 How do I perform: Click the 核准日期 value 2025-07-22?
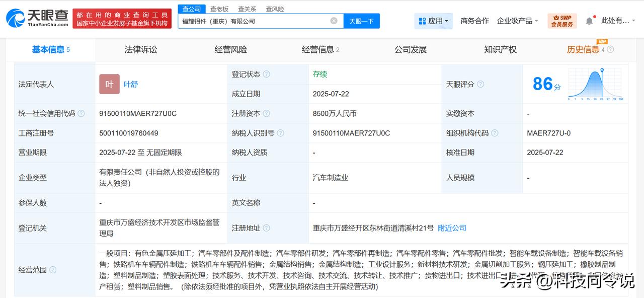pyautogui.click(x=545, y=153)
